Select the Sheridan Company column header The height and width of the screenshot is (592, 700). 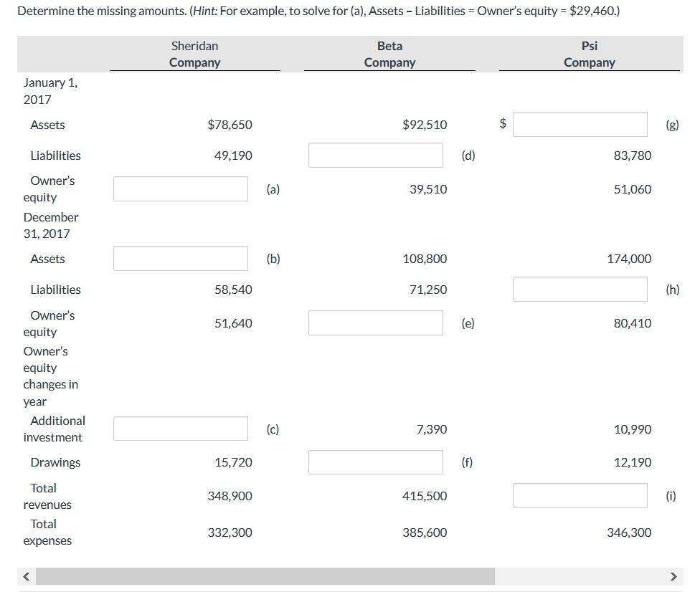coord(194,54)
